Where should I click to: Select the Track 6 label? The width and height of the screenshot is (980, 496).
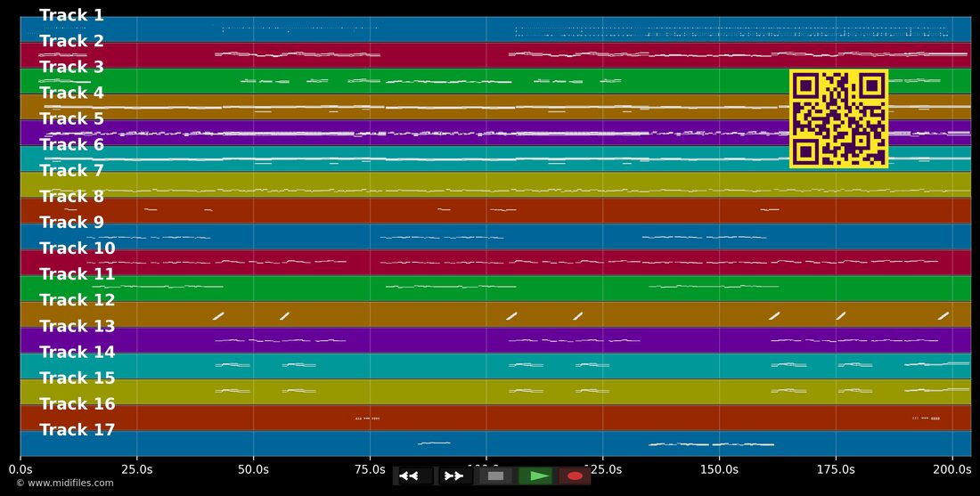[72, 145]
